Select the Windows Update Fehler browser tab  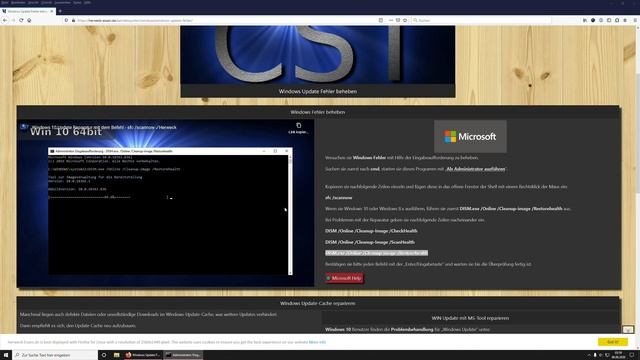click(28, 11)
